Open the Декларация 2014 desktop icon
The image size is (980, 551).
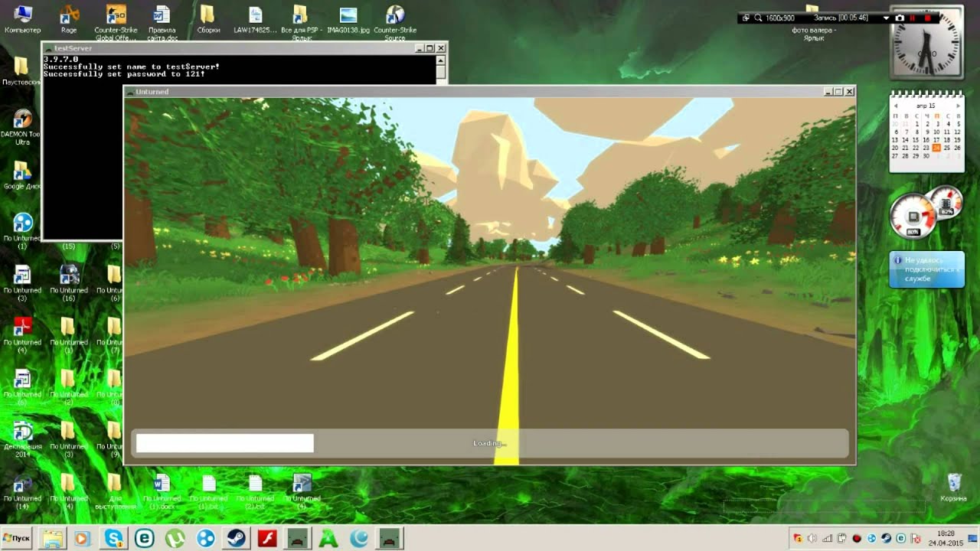22,439
